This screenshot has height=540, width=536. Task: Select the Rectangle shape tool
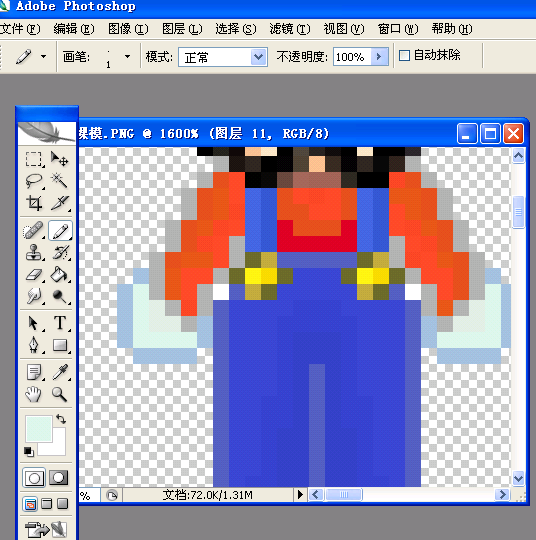(x=60, y=345)
